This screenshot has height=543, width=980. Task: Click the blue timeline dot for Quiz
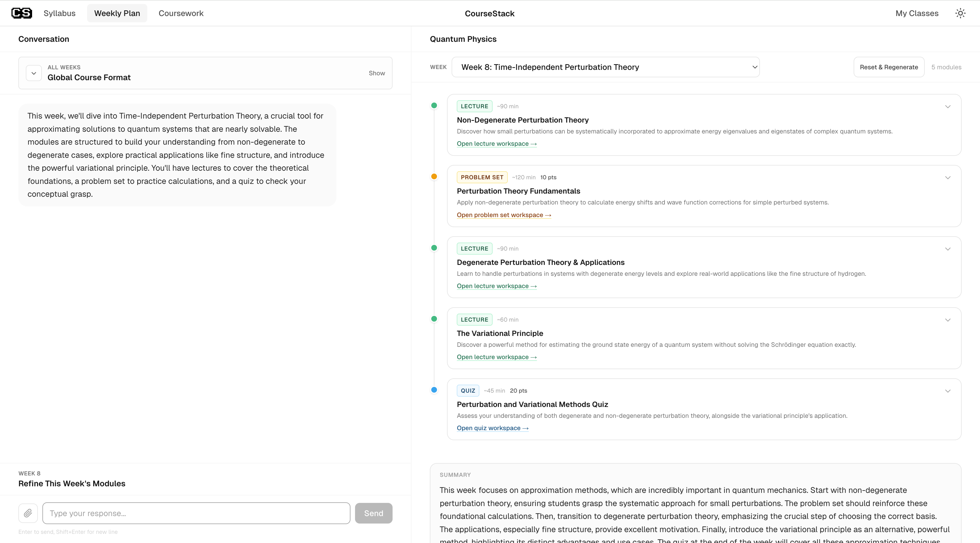click(x=434, y=390)
